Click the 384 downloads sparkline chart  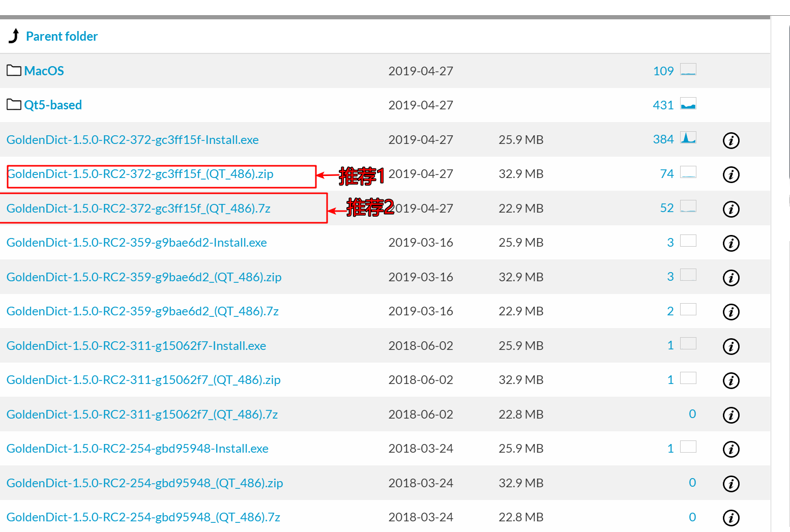pyautogui.click(x=688, y=138)
